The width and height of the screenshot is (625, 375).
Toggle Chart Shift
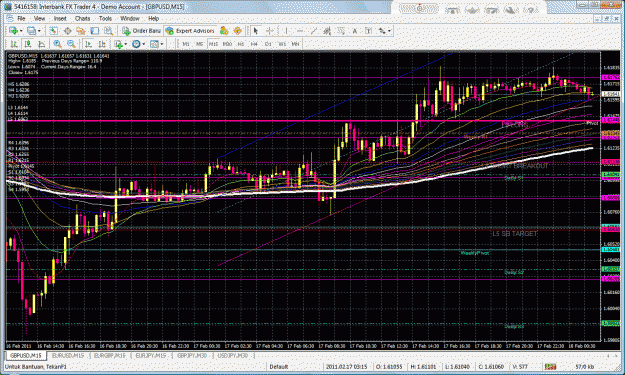[x=102, y=44]
